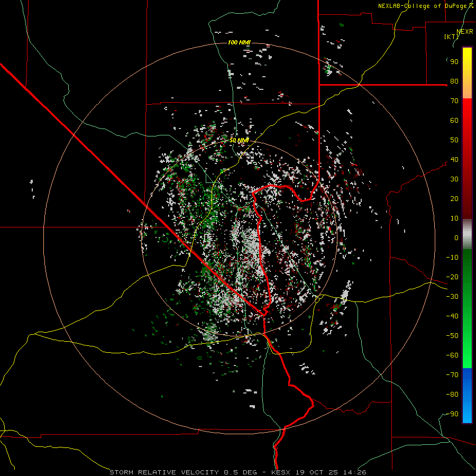Click the 60 knot value on the scale
The image size is (476, 476).
[454, 120]
